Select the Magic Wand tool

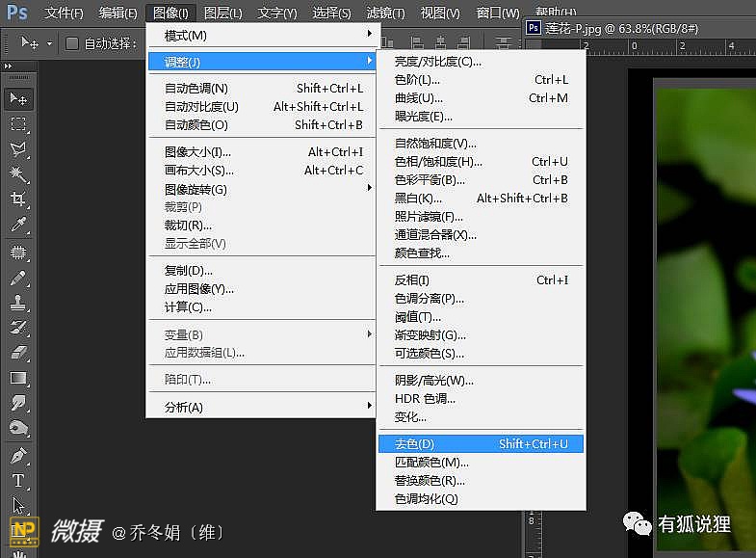tap(18, 173)
